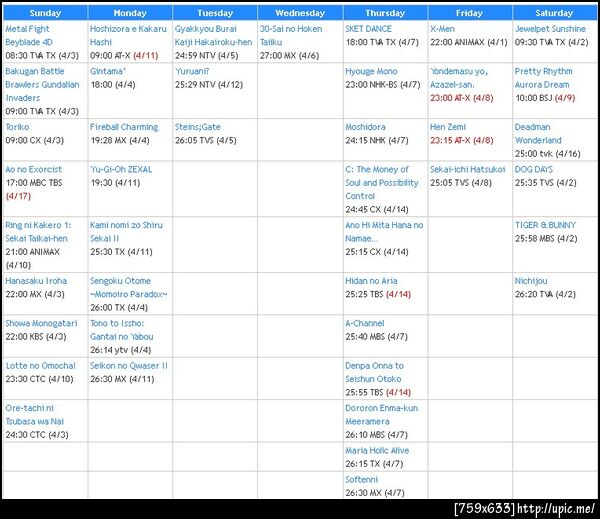
Task: Click the Yuruani? link
Action: pyautogui.click(x=192, y=71)
